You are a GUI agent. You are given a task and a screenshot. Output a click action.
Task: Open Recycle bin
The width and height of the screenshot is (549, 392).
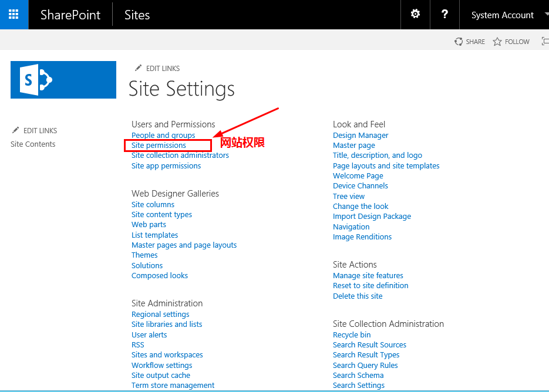coord(352,334)
